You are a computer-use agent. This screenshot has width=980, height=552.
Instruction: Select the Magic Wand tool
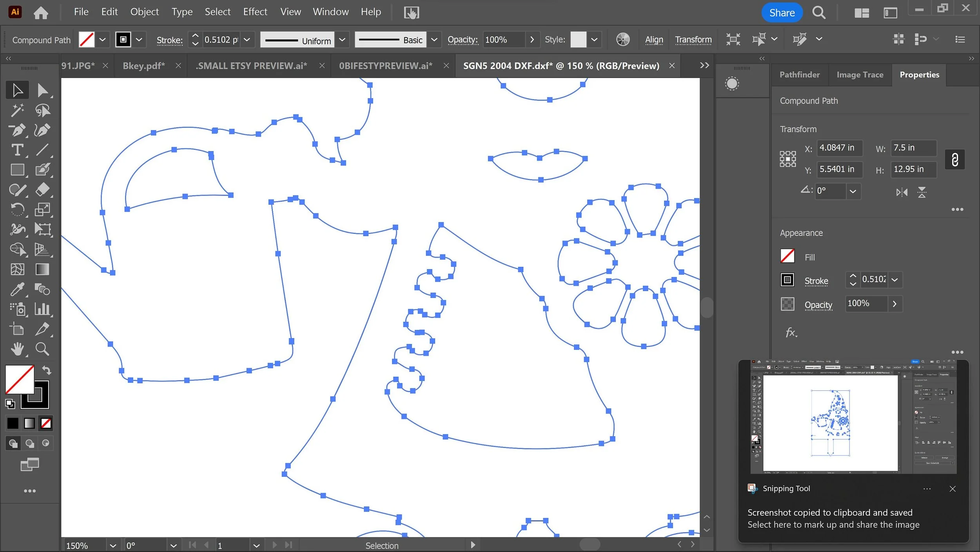[x=17, y=110]
